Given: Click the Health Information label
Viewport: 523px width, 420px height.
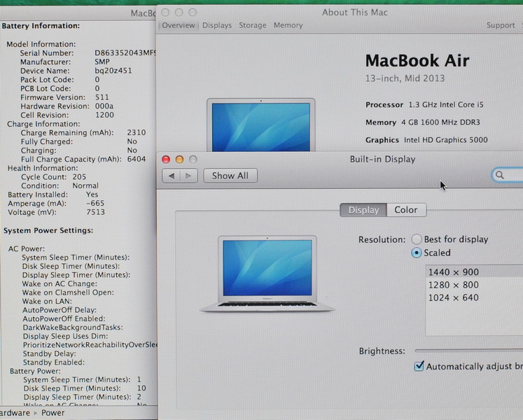Looking at the screenshot, I should tap(43, 168).
